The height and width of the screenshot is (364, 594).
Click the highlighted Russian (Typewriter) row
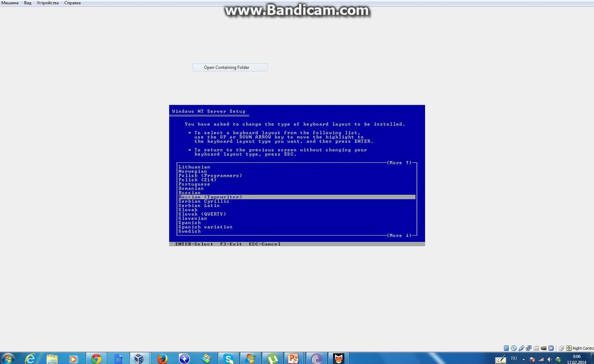[x=297, y=197]
